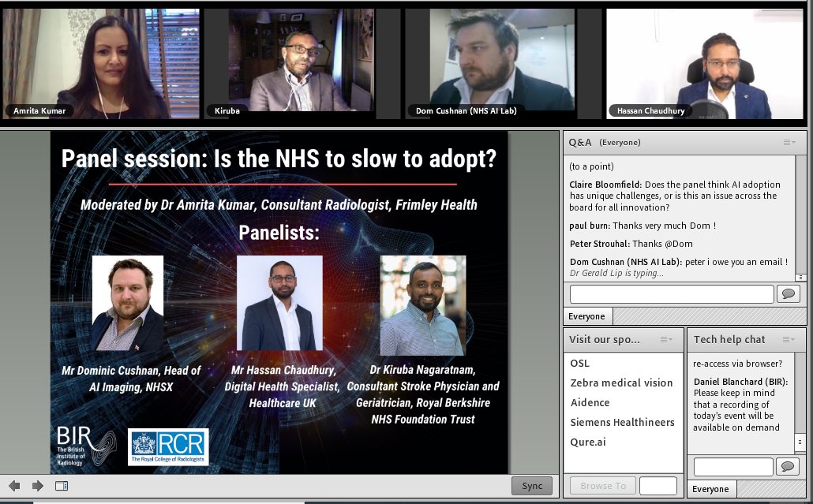Open the Qure.ai sponsor link

point(586,441)
